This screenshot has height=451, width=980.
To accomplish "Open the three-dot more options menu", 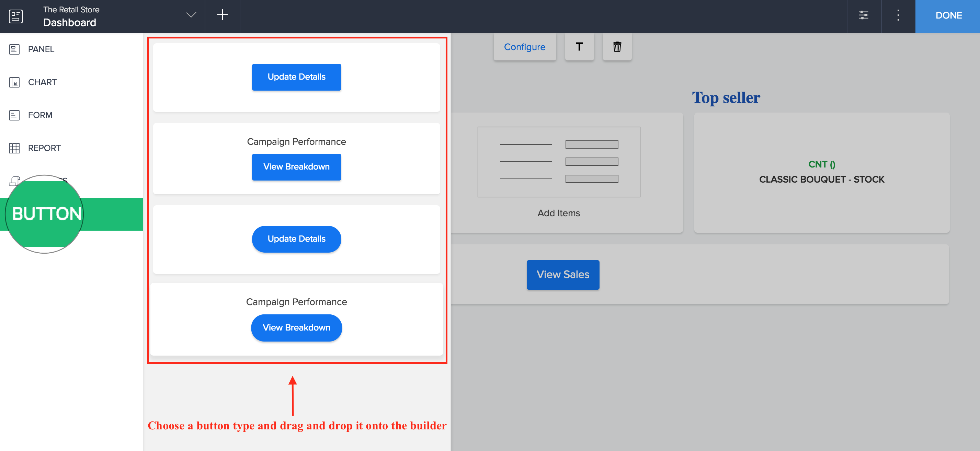I will [x=898, y=15].
